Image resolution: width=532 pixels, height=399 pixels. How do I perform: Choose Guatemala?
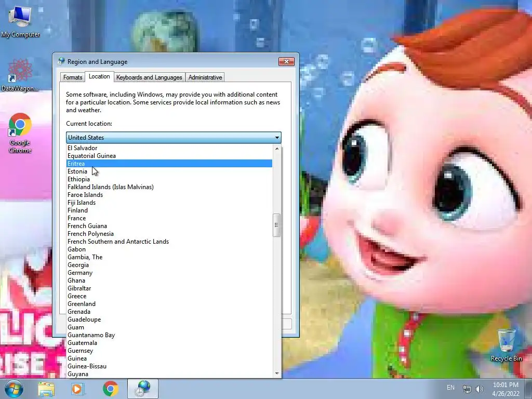(169, 343)
